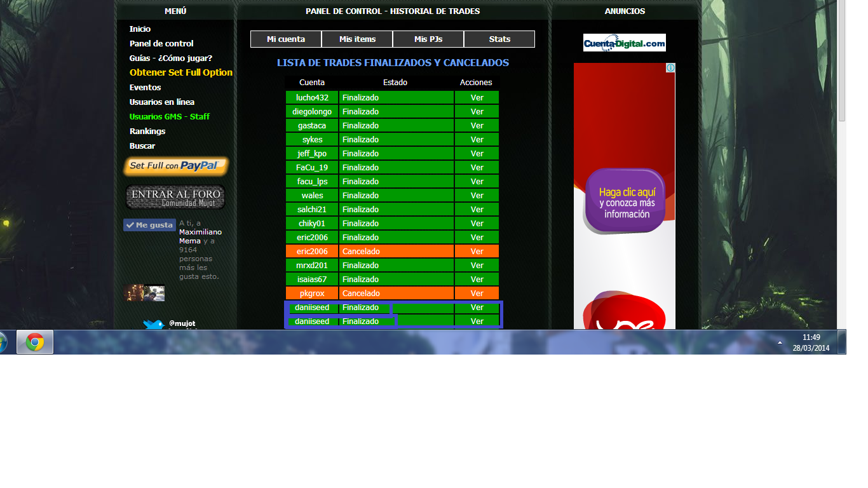This screenshot has width=868, height=488.
Task: Click the ad info icon on the banner
Action: point(670,67)
